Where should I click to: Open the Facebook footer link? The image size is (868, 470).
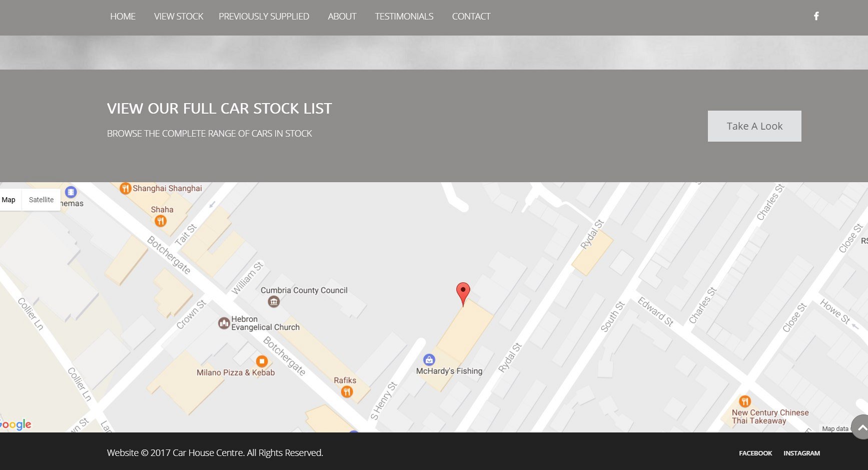click(x=755, y=453)
